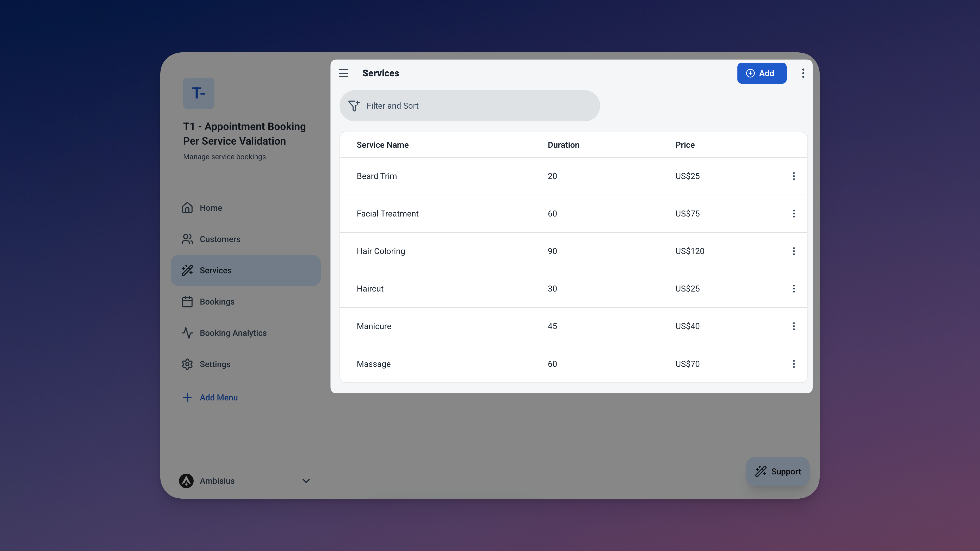
Task: Open Booking Analytics menu item
Action: pos(233,333)
